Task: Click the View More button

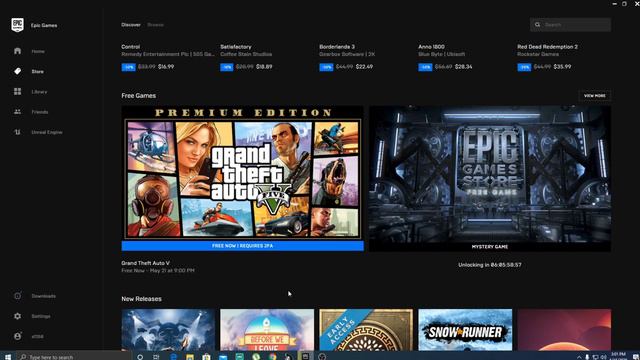Action: pos(595,96)
